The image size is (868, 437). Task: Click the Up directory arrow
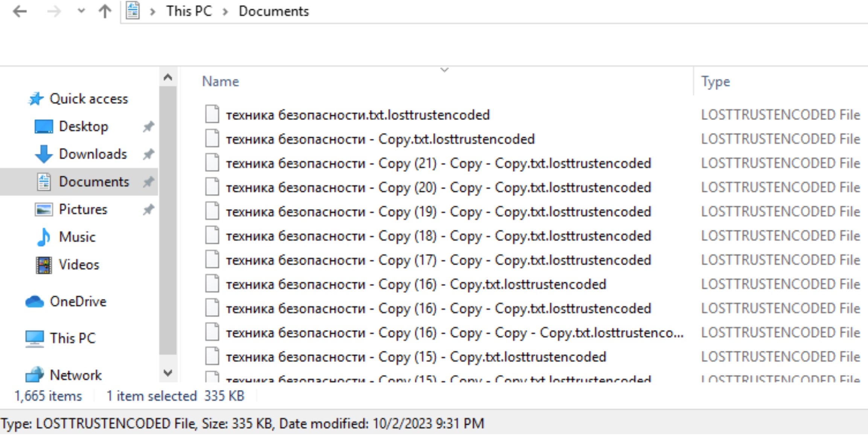(105, 12)
